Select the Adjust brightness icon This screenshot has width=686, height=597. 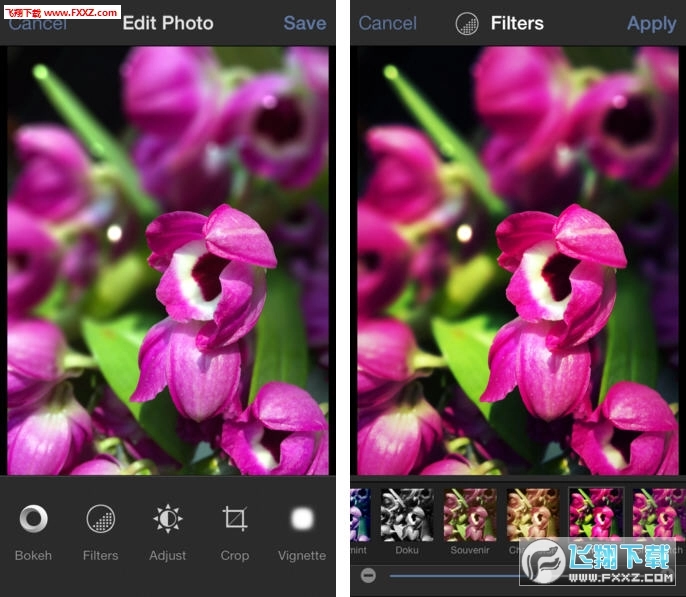coord(167,519)
